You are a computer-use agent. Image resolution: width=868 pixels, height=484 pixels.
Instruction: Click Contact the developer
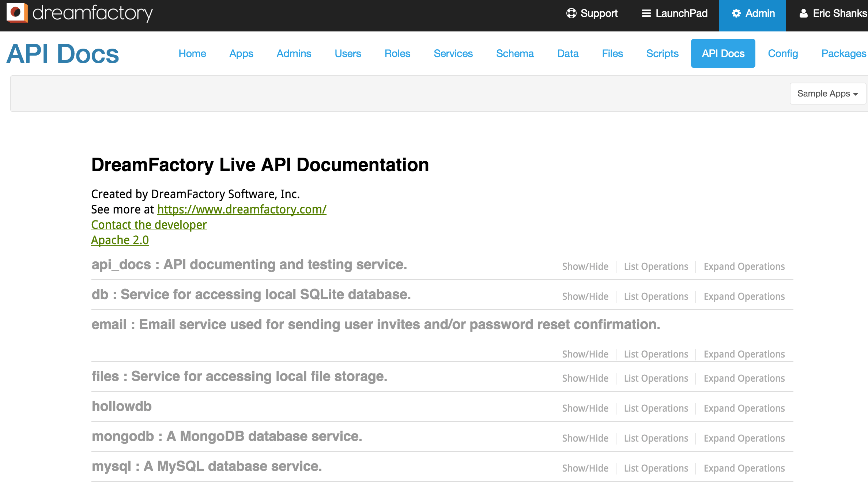pos(148,225)
